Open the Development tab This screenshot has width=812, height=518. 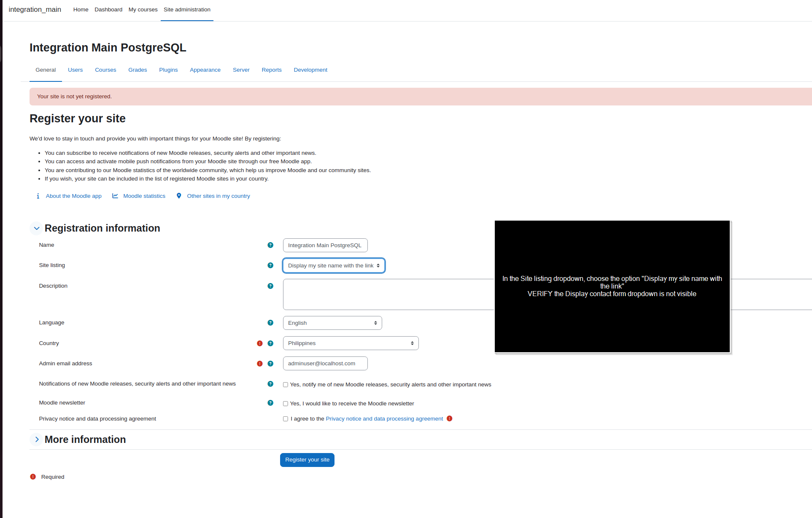(310, 70)
